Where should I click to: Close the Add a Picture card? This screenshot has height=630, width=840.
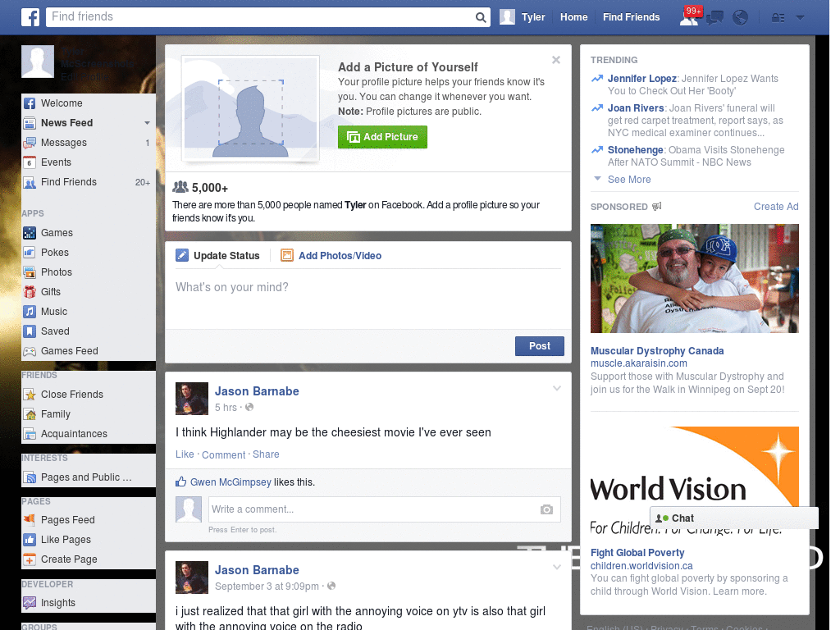tap(556, 60)
